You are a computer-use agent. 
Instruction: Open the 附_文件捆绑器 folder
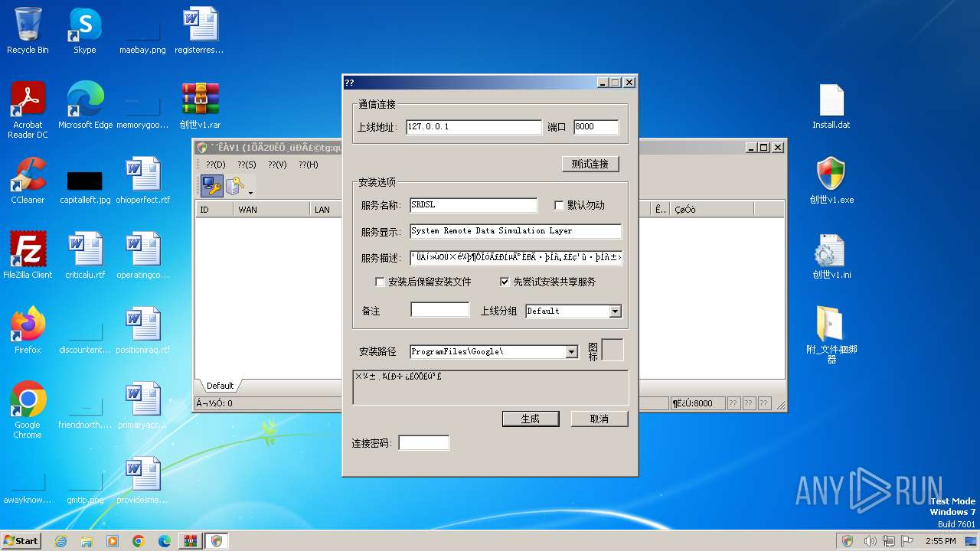tap(831, 335)
